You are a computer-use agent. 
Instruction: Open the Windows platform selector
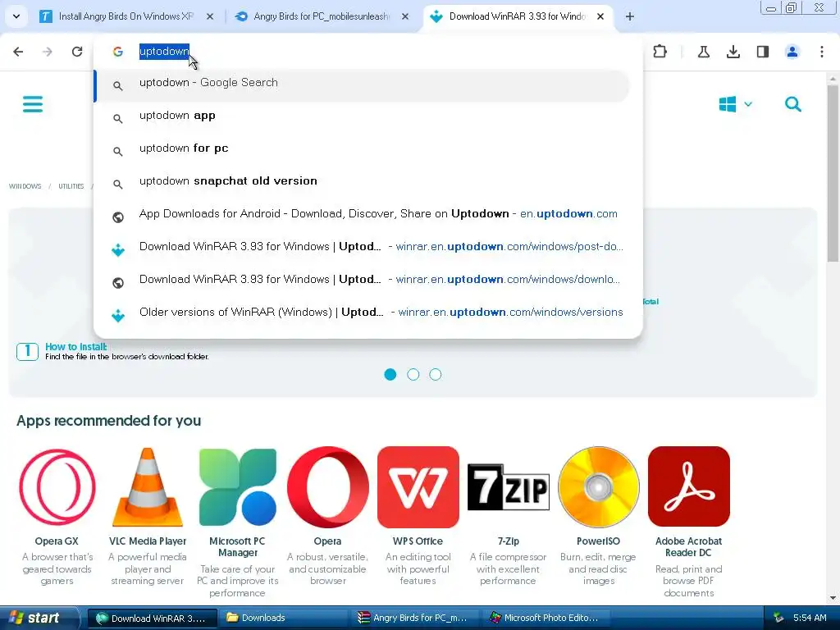(735, 104)
